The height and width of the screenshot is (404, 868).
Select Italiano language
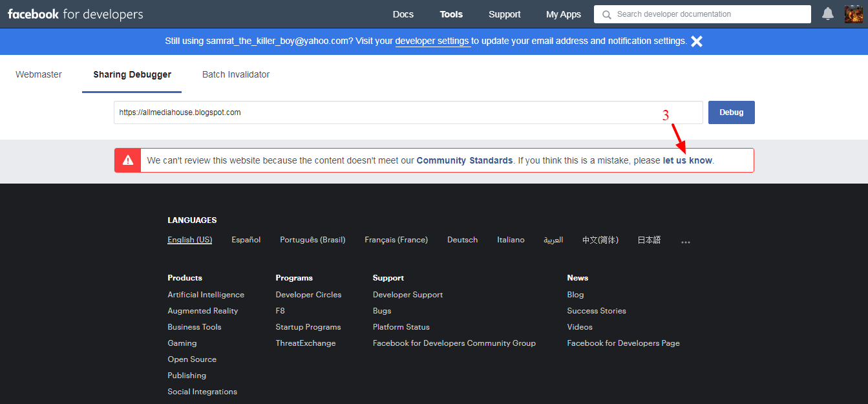(x=511, y=240)
